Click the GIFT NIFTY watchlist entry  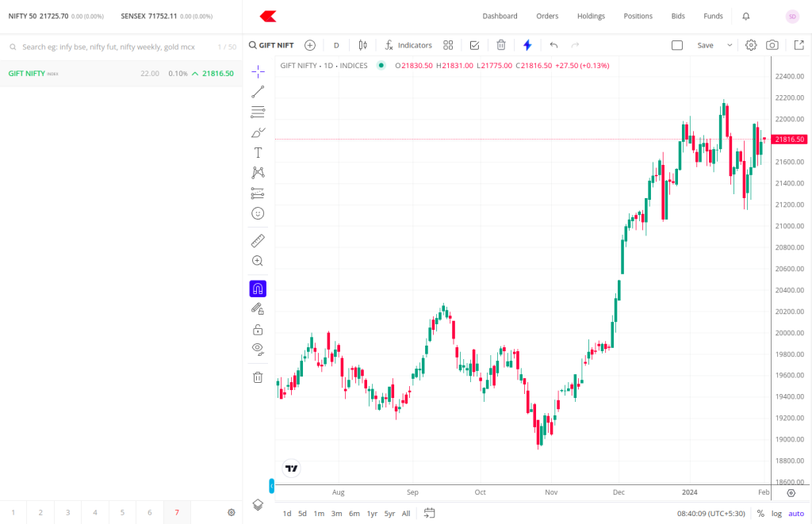click(x=79, y=72)
